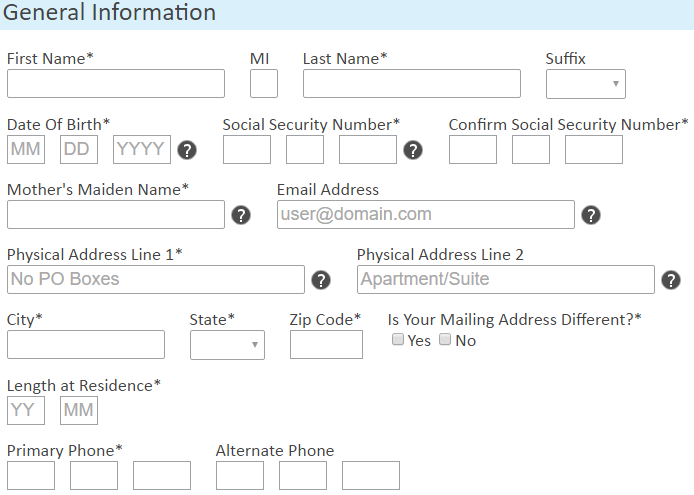
Task: Open the Suffix dropdown
Action: tap(586, 84)
